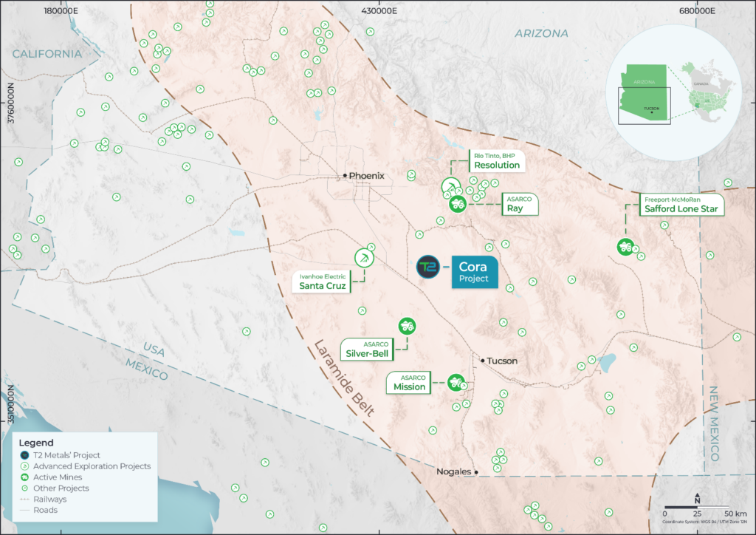Click the Ray active mine truck icon
The height and width of the screenshot is (535, 756).
[458, 204]
